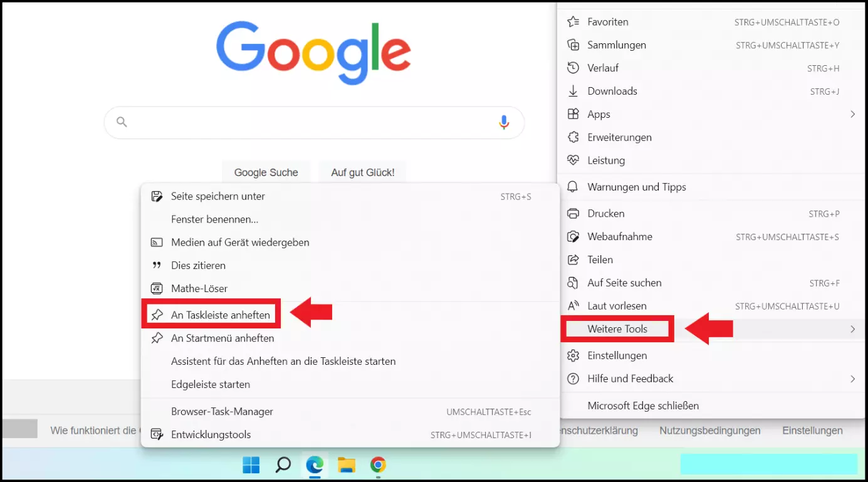Click the Teilen share icon
Screen dimensions: 868x482
(573, 259)
